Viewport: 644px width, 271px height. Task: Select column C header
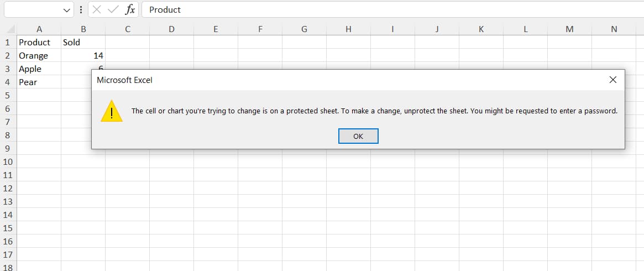point(127,29)
